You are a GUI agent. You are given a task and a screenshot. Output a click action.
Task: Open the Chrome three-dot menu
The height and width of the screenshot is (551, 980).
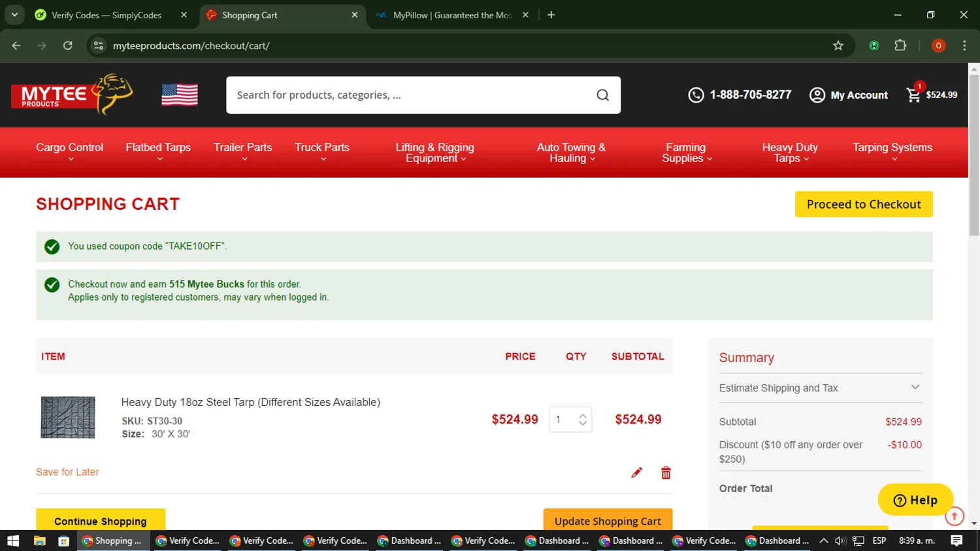[x=964, y=46]
